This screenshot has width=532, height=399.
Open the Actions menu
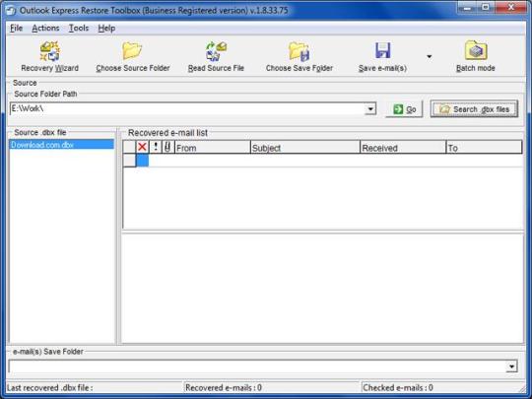[x=45, y=29]
